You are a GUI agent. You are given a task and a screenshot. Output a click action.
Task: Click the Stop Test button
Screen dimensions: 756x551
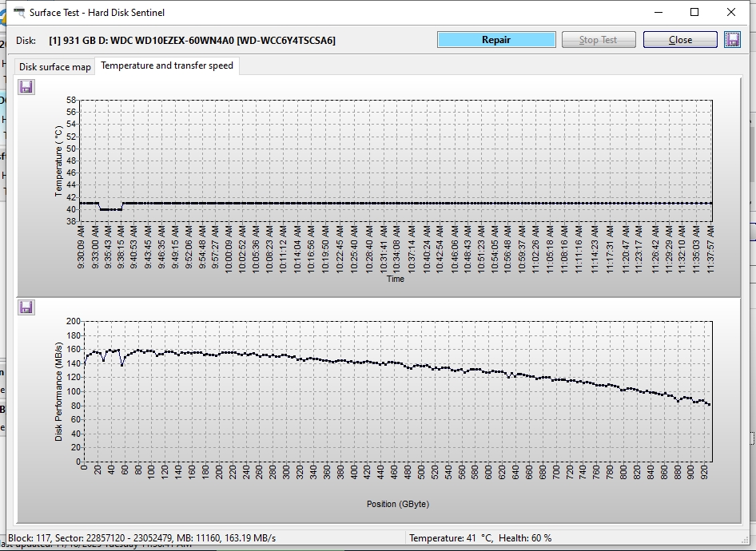[599, 40]
